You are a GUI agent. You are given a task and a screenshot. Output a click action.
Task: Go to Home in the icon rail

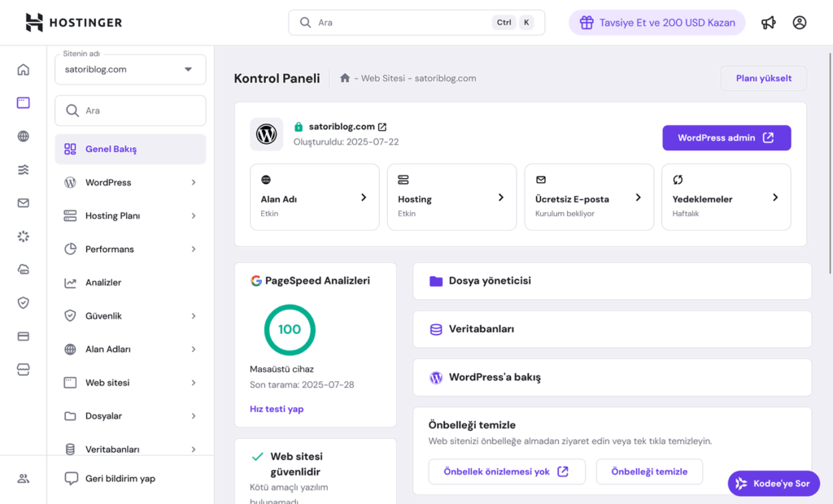[24, 70]
